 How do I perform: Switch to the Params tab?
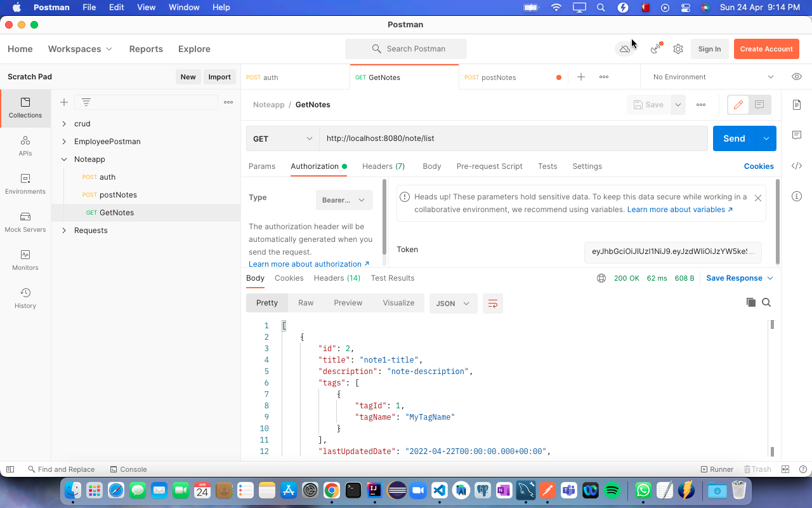(262, 166)
